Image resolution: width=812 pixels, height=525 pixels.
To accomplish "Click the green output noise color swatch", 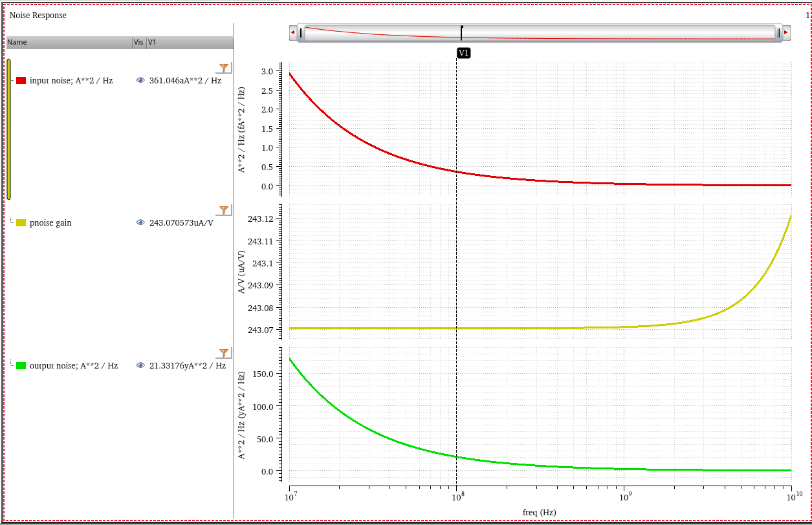I will pos(21,365).
